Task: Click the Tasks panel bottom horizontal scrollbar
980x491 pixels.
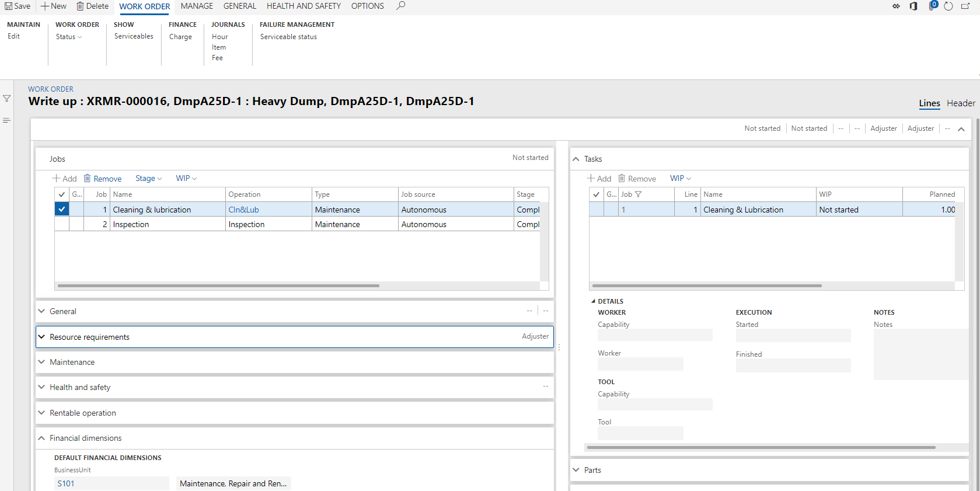Action: click(761, 448)
